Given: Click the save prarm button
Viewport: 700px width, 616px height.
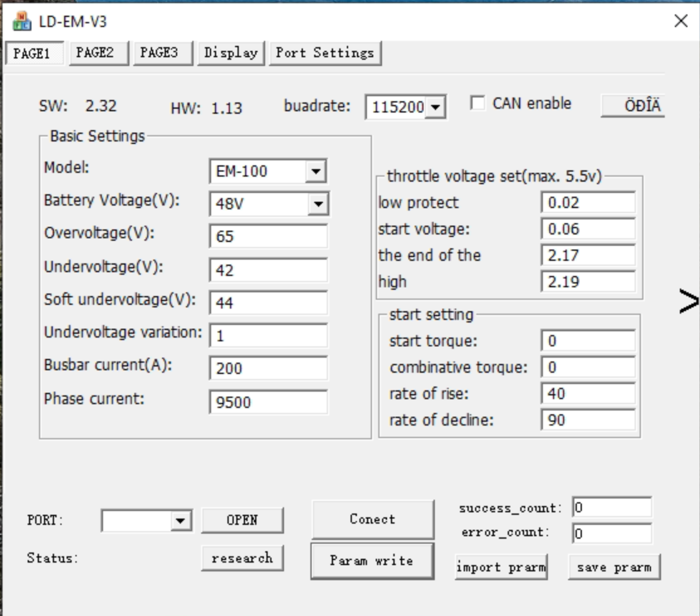Looking at the screenshot, I should pos(614,568).
